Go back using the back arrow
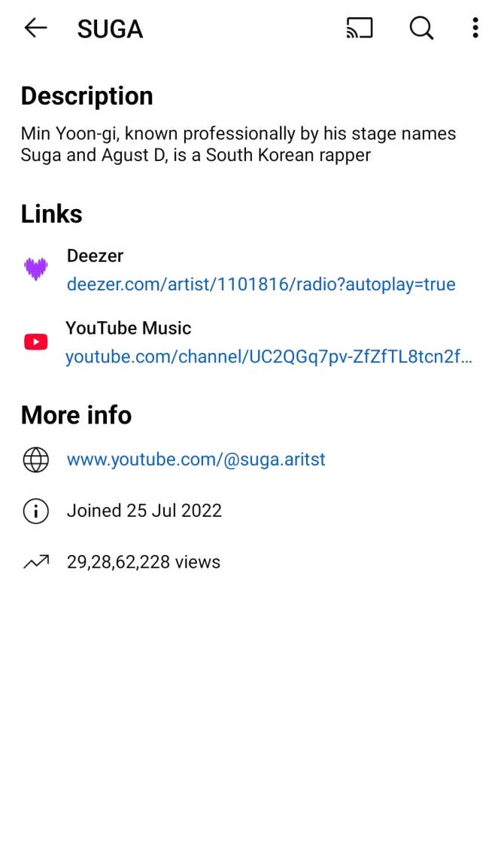Screen dimensions: 504x865 [x=35, y=29]
